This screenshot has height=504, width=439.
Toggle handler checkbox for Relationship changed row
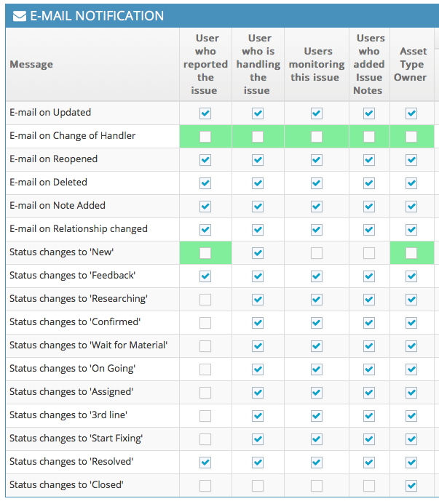(x=258, y=230)
